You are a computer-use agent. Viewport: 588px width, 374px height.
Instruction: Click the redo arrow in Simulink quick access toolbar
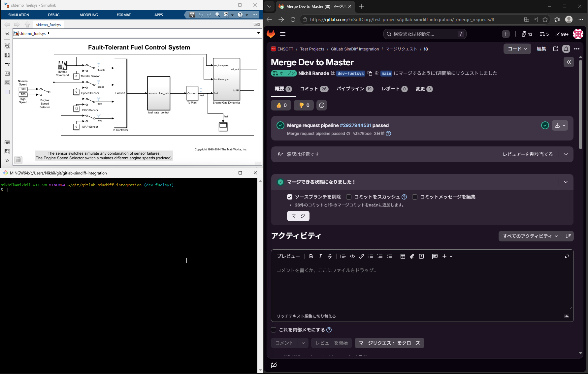point(209,15)
